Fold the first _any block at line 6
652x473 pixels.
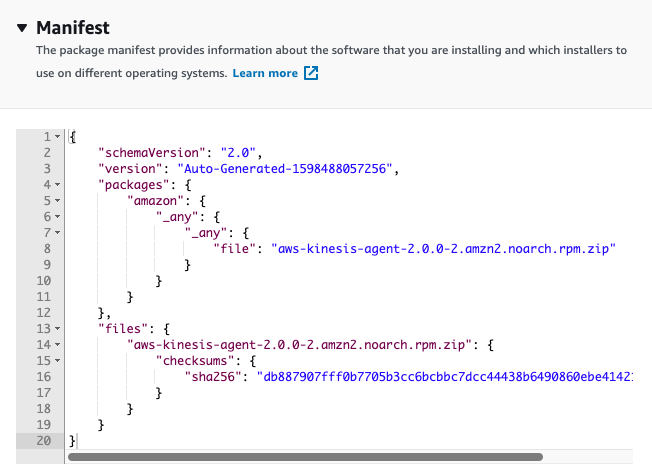pos(57,217)
